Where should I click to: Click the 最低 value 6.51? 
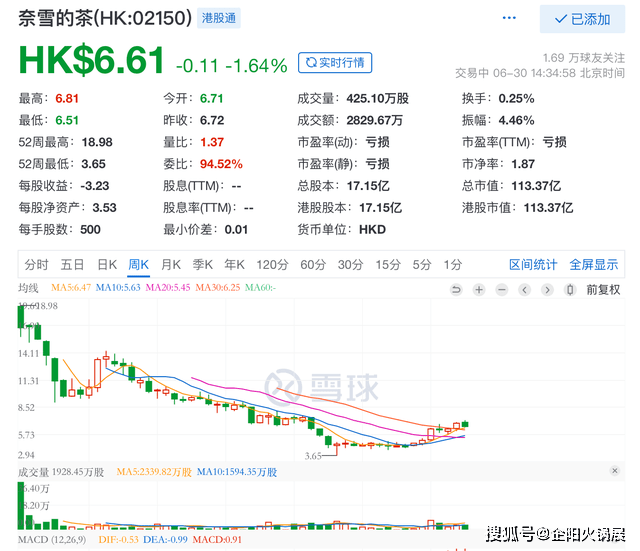coord(67,120)
